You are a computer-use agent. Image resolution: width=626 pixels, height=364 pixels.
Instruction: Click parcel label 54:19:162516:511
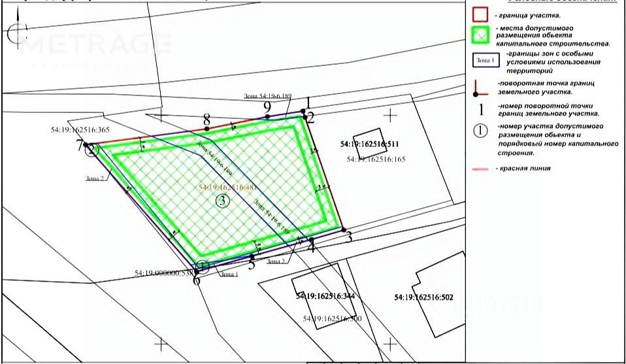(369, 144)
